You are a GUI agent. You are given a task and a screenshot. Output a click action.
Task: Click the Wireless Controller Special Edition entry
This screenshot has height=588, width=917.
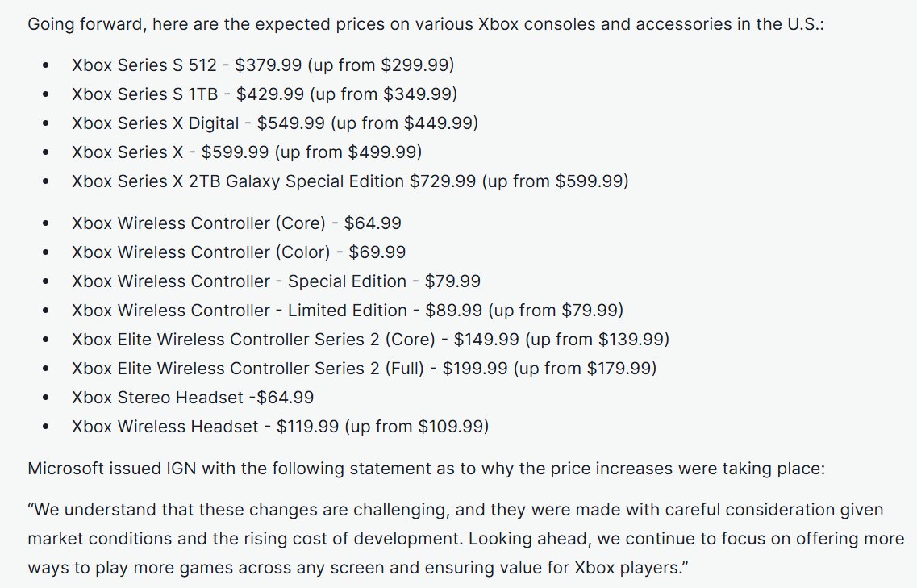coord(276,281)
